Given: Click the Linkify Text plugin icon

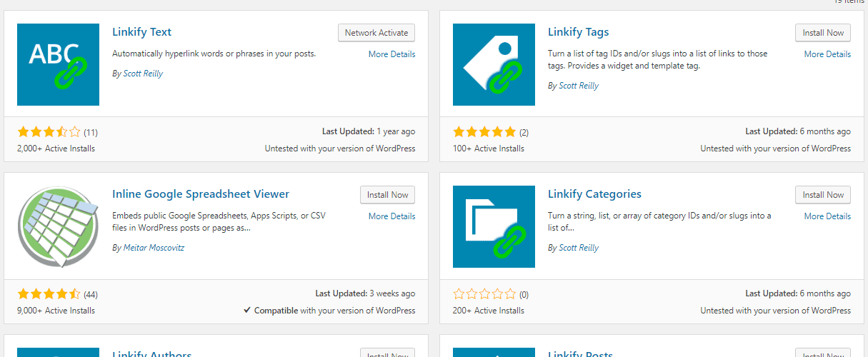Looking at the screenshot, I should point(58,64).
